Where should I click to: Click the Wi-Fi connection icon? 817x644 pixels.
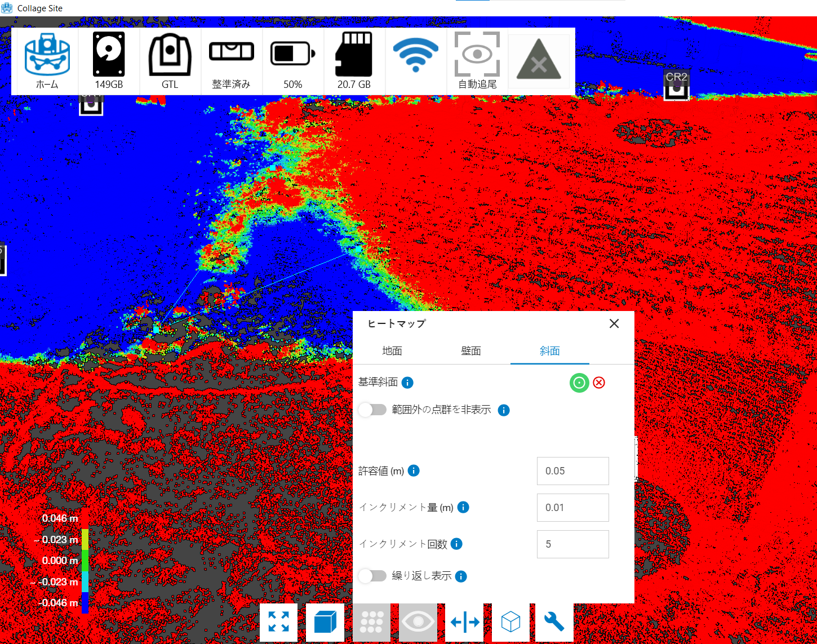(x=416, y=61)
